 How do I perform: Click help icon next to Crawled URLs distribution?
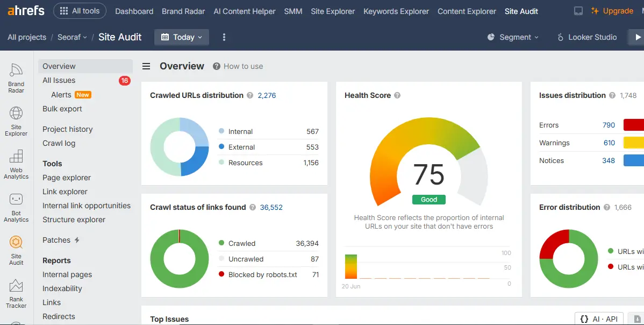coord(250,95)
